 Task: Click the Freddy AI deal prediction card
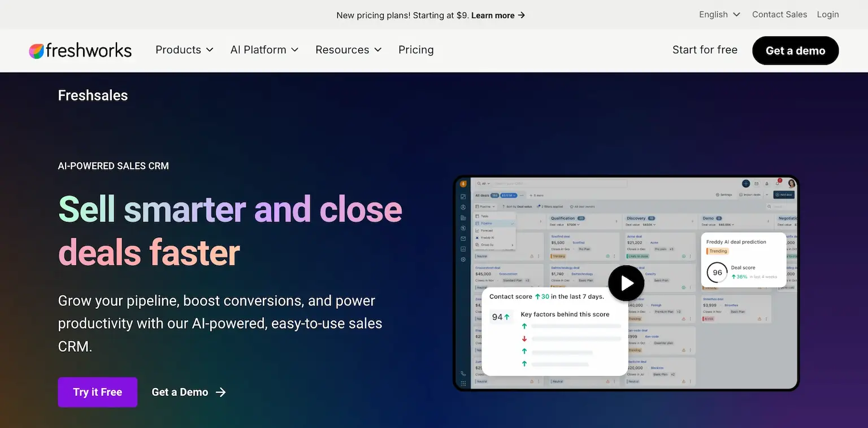click(744, 260)
